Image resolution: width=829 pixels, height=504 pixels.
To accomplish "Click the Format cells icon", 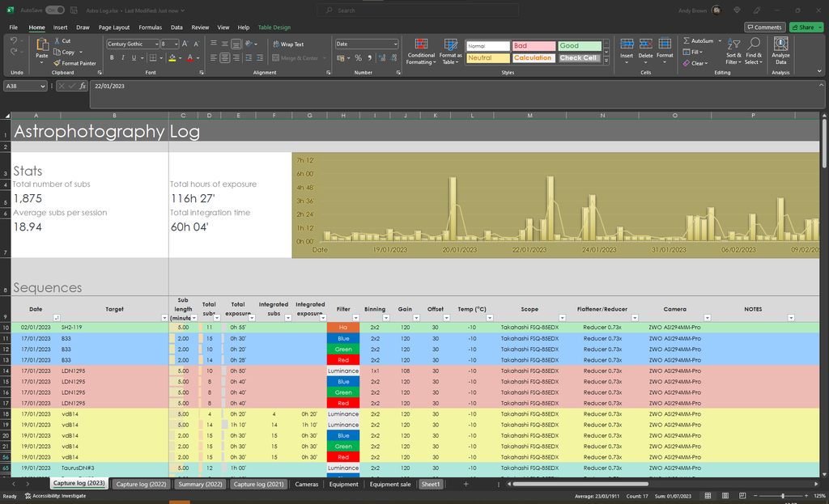I will pyautogui.click(x=665, y=45).
